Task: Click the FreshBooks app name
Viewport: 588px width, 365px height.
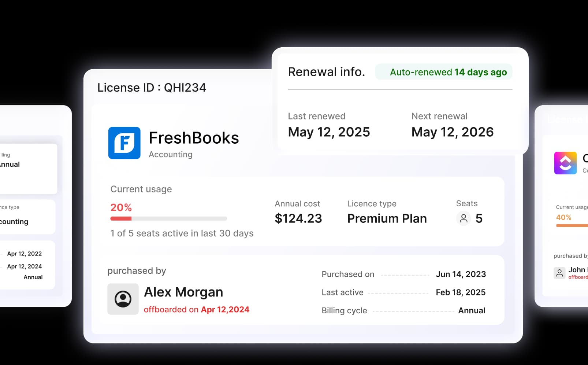Action: point(194,138)
